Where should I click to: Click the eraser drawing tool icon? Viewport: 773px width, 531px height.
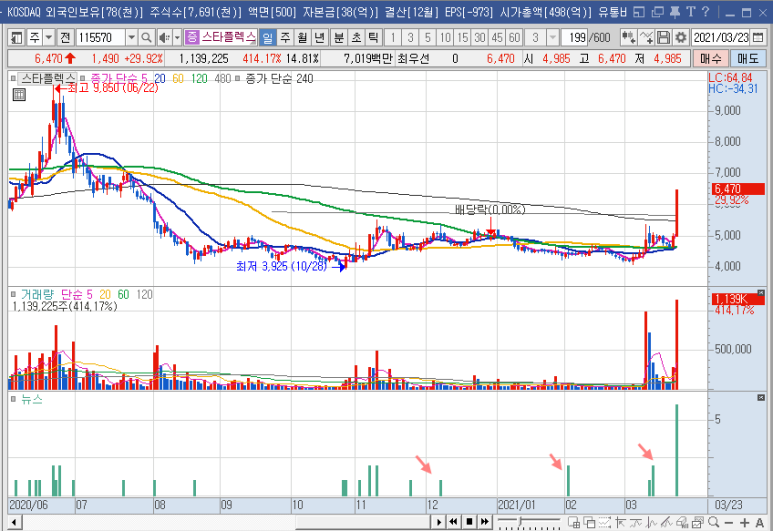tap(682, 522)
